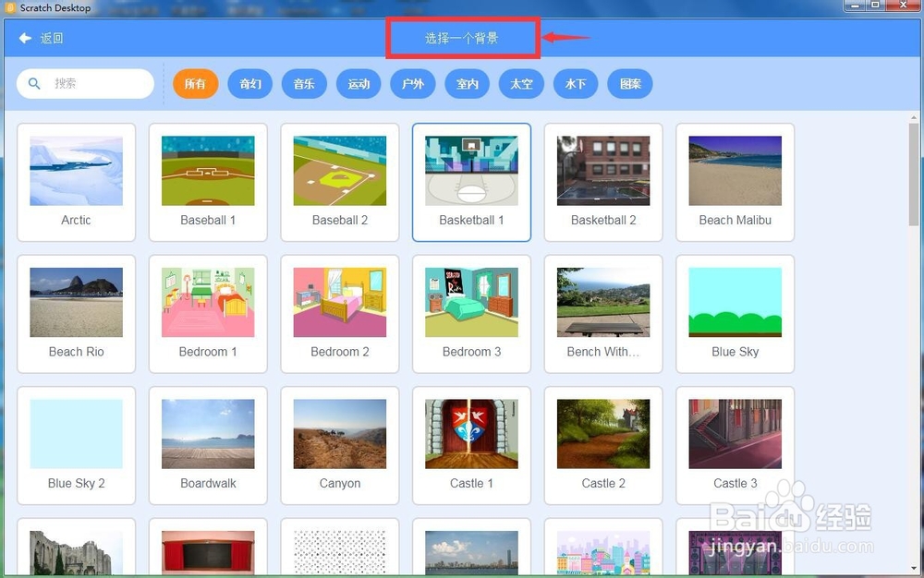This screenshot has height=578, width=924.
Task: Click the search magnifier icon
Action: tap(34, 84)
